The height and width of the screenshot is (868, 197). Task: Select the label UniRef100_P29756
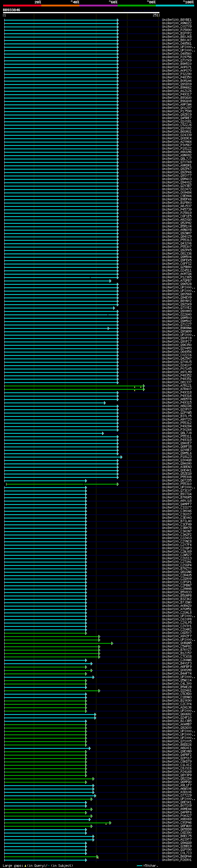click(177, 57)
